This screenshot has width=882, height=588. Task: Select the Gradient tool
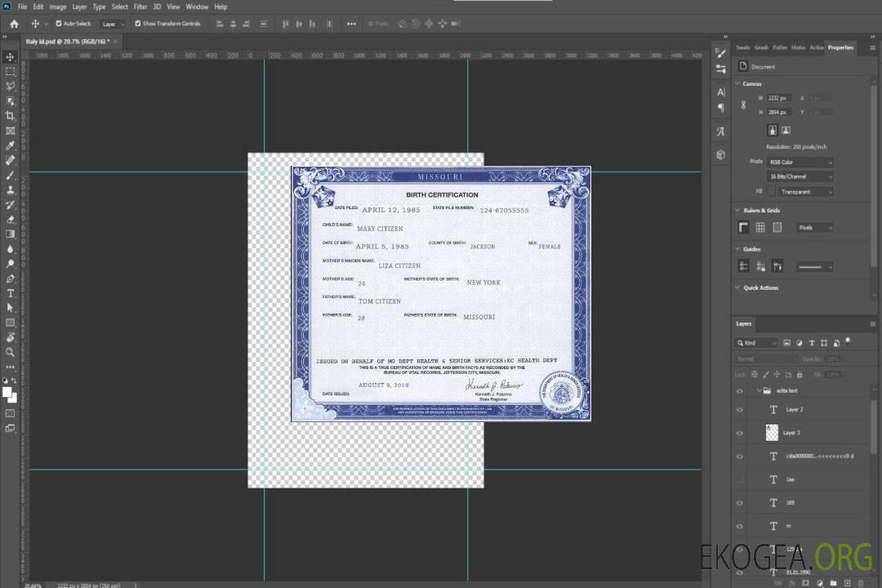tap(10, 234)
